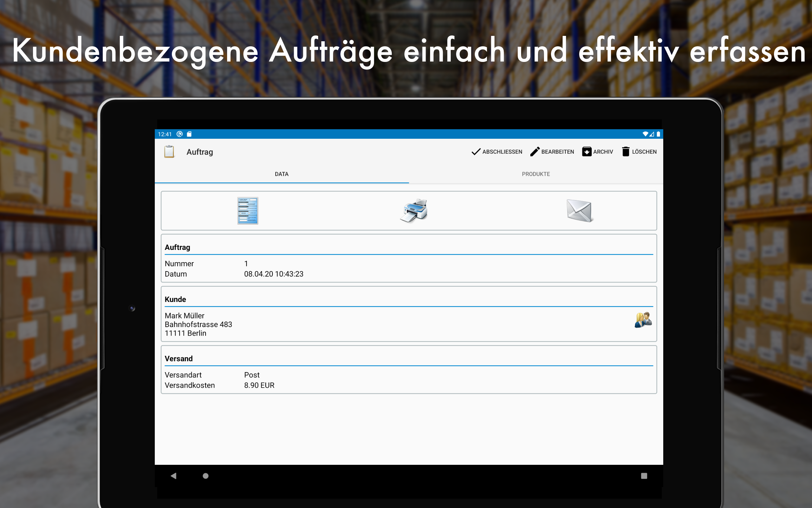Tap address line Bahnhofstrasse 483
The height and width of the screenshot is (508, 812).
(198, 324)
